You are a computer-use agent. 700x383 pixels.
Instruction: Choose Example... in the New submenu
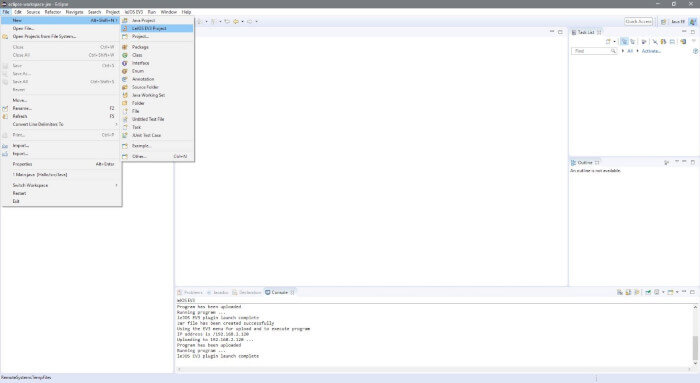[157, 146]
